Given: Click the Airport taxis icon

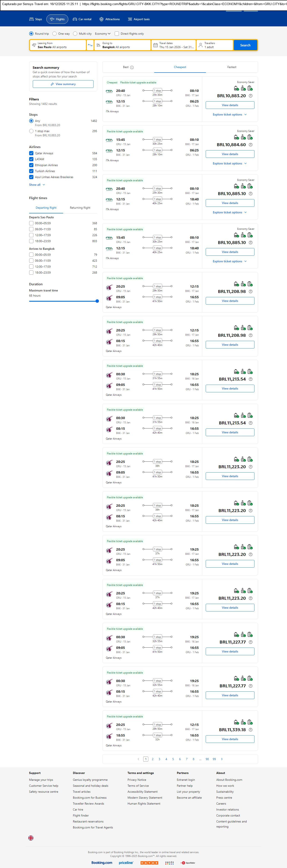Looking at the screenshot, I should pyautogui.click(x=130, y=19).
